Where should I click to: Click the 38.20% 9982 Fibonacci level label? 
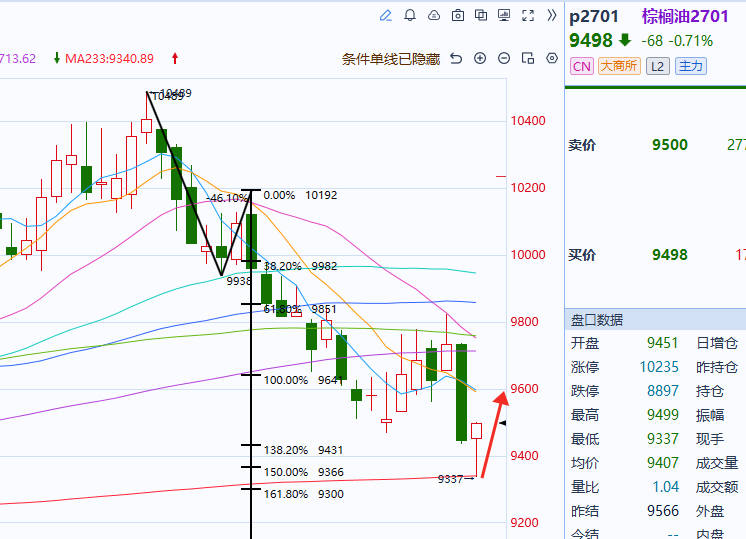(x=300, y=266)
